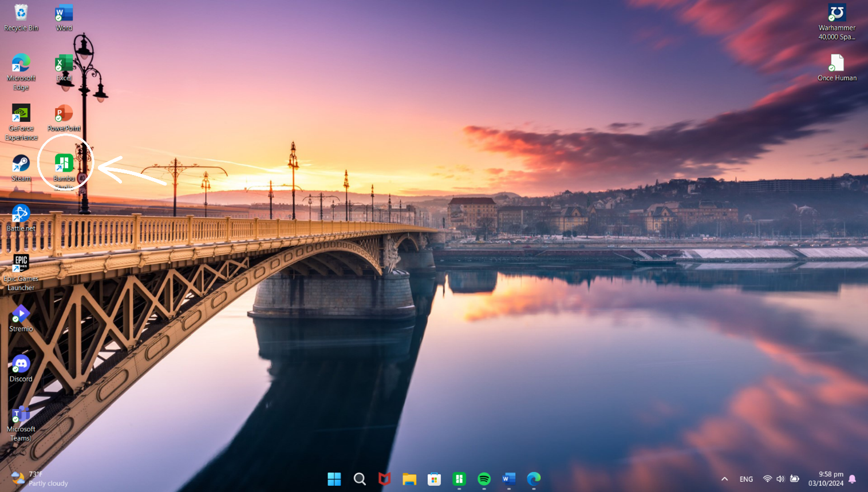Select the Epic Games Launcher icon
This screenshot has width=868, height=492.
(21, 264)
